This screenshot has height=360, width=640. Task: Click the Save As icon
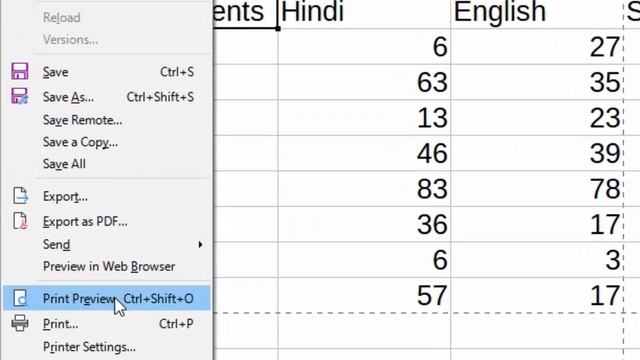coord(20,96)
